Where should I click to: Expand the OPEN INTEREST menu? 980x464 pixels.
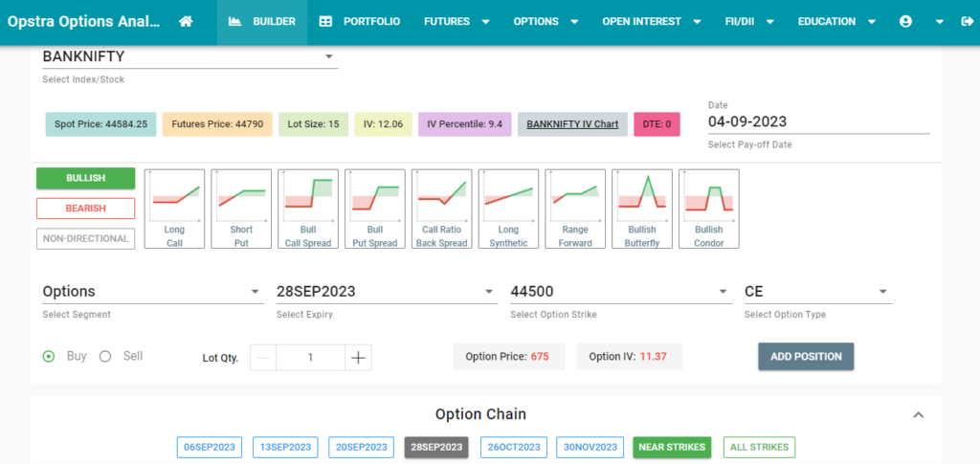point(652,21)
